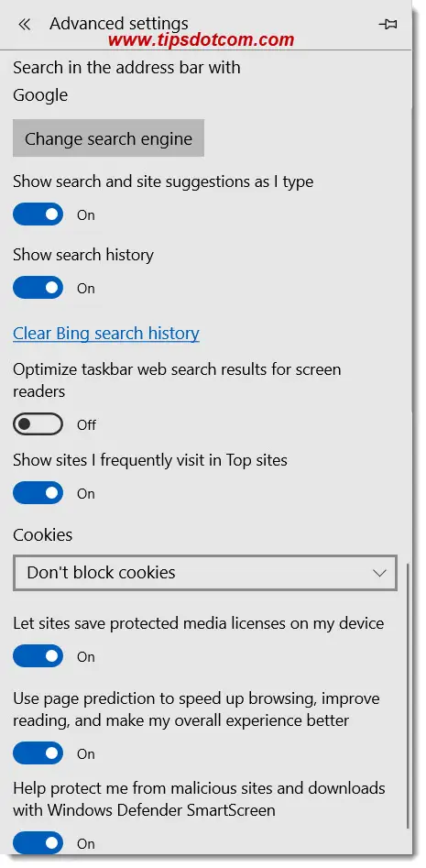Enable optimize taskbar search for screen readers

click(x=38, y=424)
